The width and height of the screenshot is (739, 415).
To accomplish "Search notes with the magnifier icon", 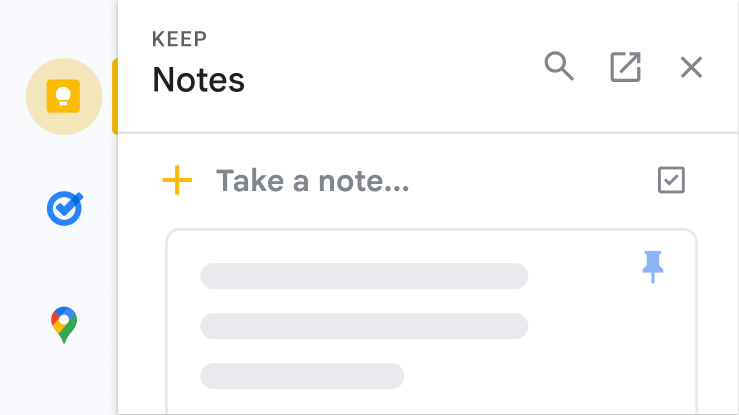I will pos(559,67).
